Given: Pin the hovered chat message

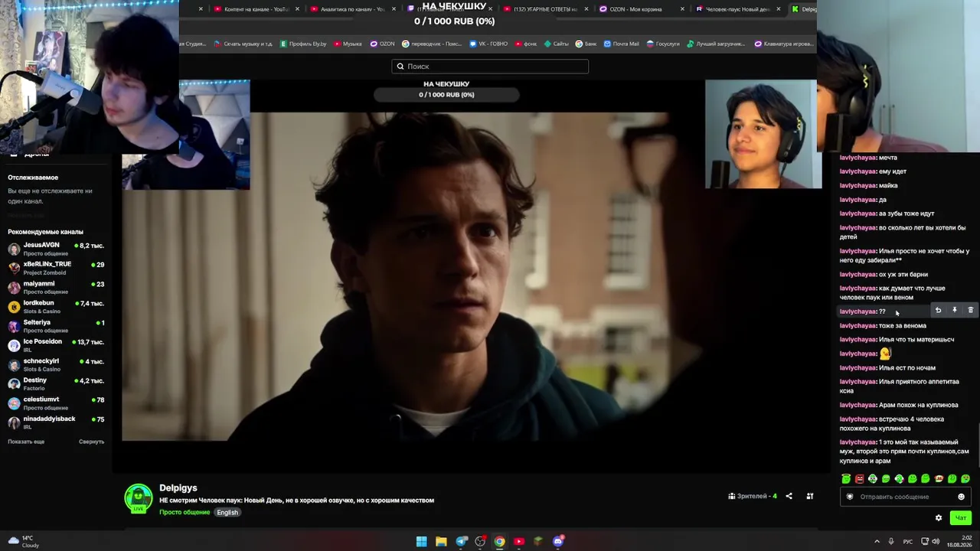Looking at the screenshot, I should click(954, 310).
